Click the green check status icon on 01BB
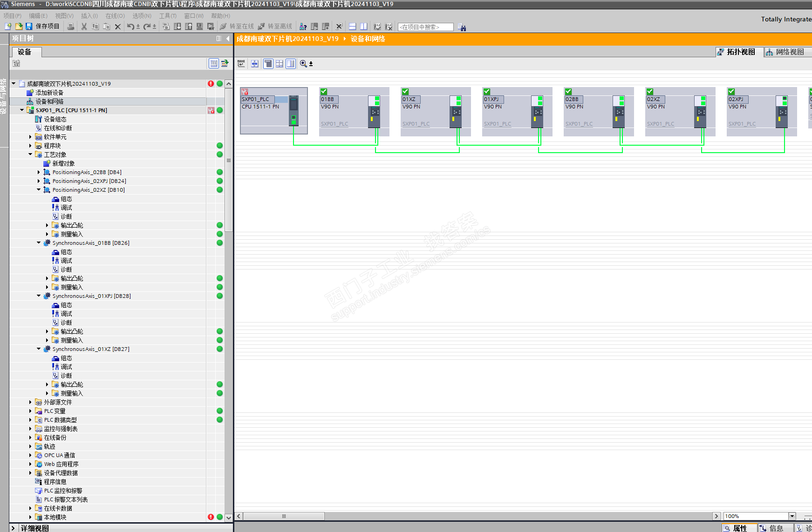 click(x=324, y=92)
